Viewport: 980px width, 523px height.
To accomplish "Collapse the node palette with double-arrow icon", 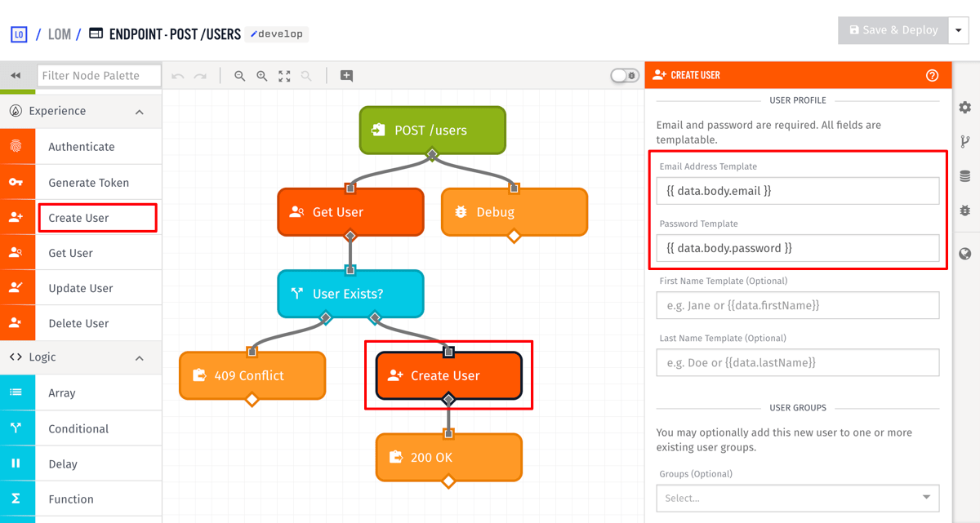I will (x=16, y=76).
